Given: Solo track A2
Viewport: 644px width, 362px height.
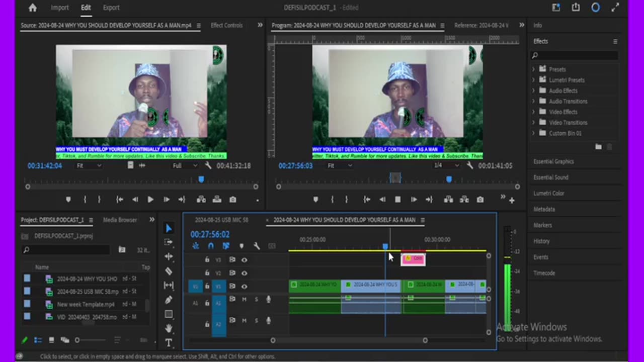Looking at the screenshot, I should click(256, 320).
